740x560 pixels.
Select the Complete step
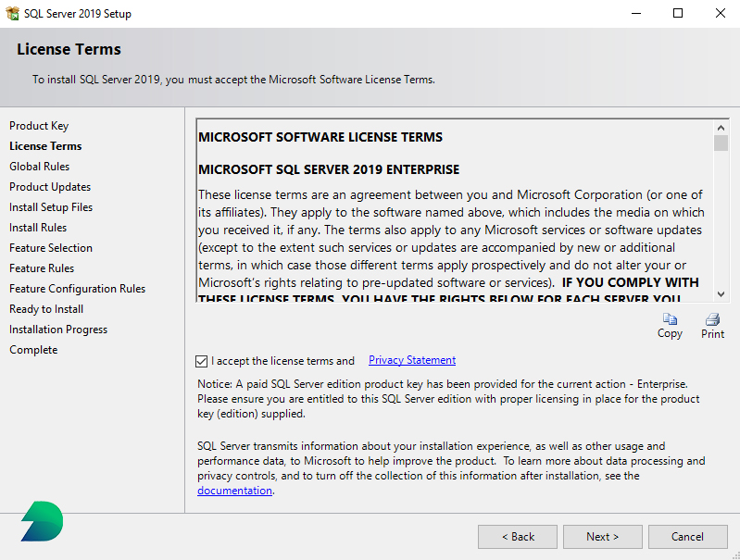(x=33, y=350)
